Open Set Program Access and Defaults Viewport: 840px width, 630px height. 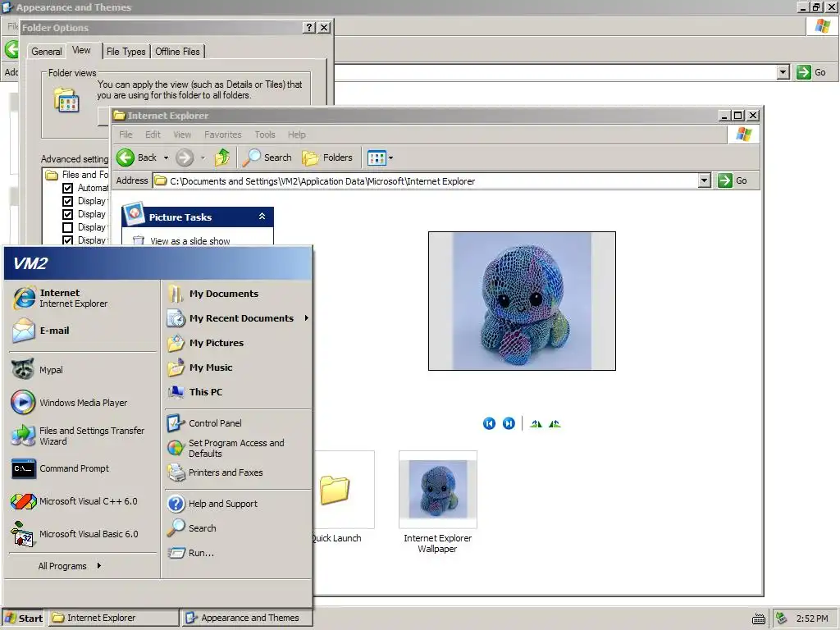pyautogui.click(x=226, y=448)
